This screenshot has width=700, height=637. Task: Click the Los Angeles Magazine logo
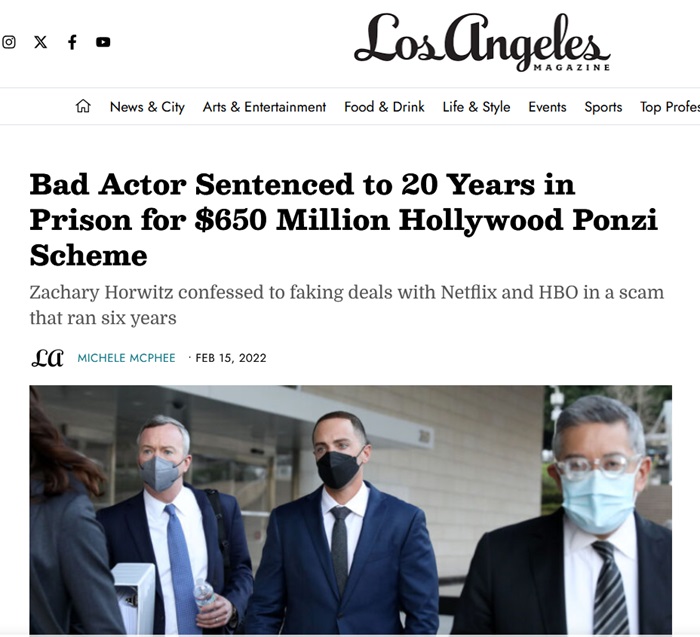point(481,43)
